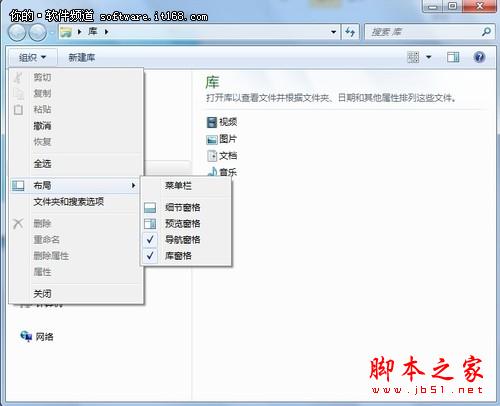Click the 库 breadcrumb in address bar
This screenshot has height=406, width=500.
click(x=93, y=32)
